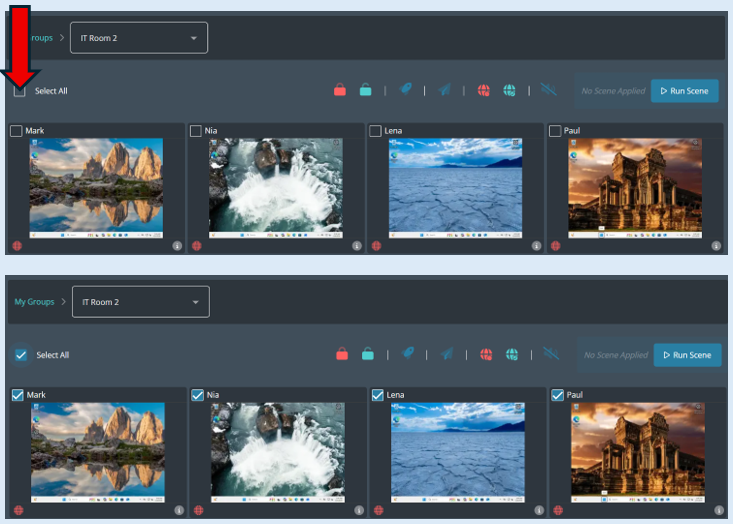This screenshot has height=524, width=733.
Task: Click the red globe under Mark's bottom thumbnail
Action: tap(17, 510)
